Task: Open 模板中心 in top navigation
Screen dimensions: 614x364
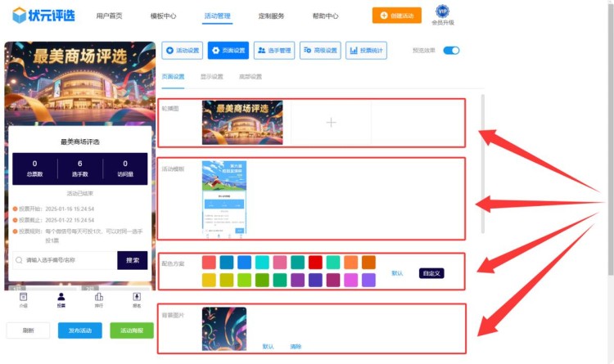Action: (164, 16)
